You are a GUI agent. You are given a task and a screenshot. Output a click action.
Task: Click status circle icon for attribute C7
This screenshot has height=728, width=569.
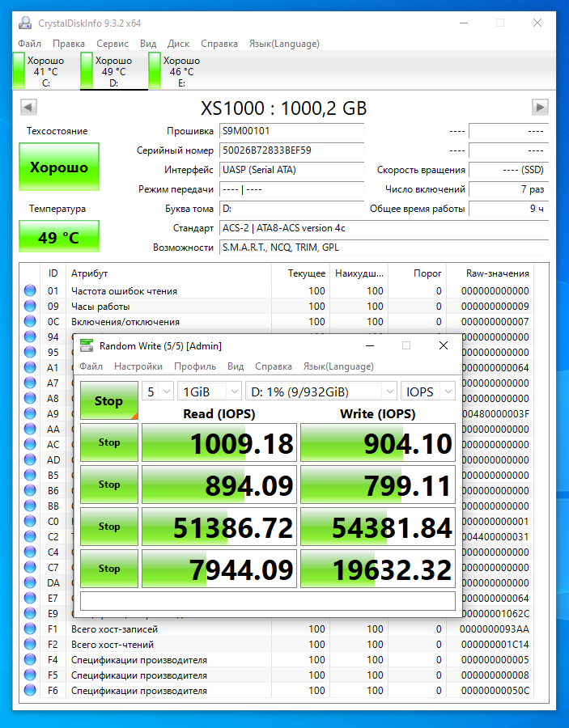(30, 567)
